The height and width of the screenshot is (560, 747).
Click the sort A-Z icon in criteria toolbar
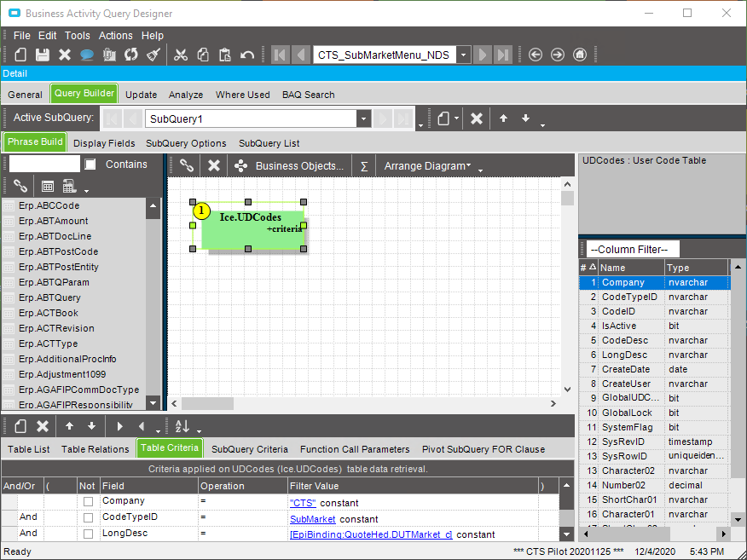pos(182,426)
